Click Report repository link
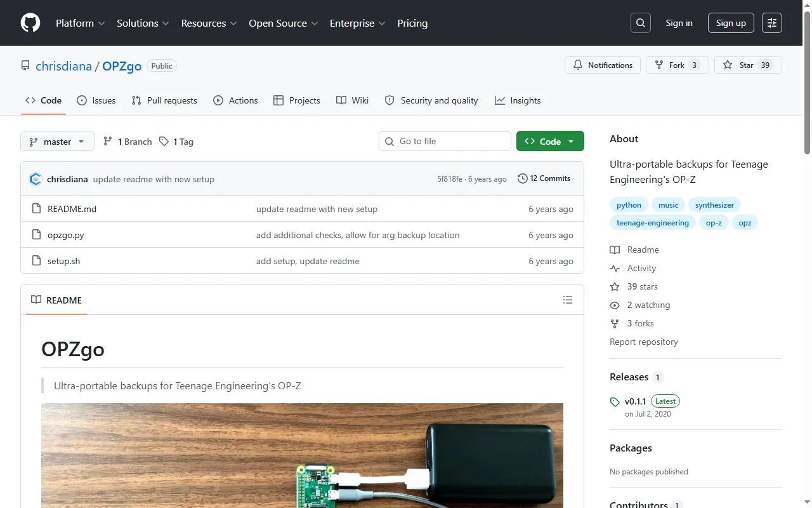 pos(644,342)
